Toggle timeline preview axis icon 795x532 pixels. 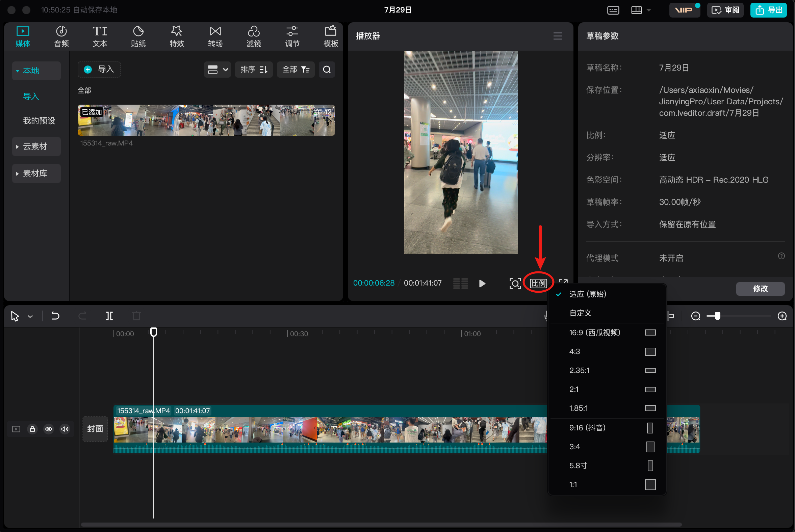pos(671,316)
